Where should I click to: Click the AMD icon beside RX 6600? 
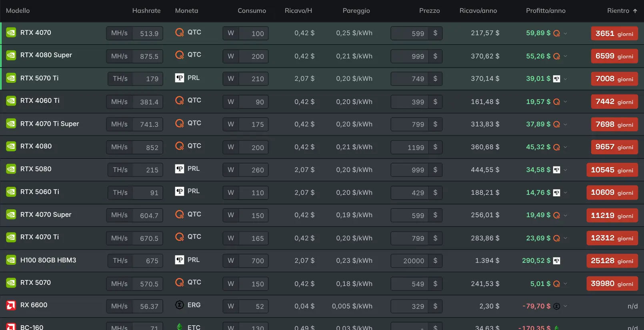11,305
